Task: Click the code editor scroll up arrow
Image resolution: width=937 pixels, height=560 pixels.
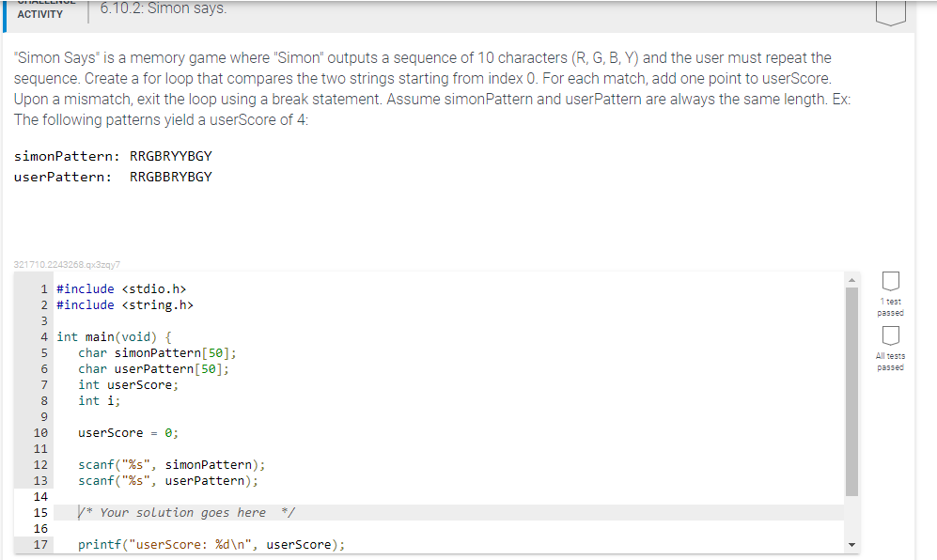Action: point(852,280)
